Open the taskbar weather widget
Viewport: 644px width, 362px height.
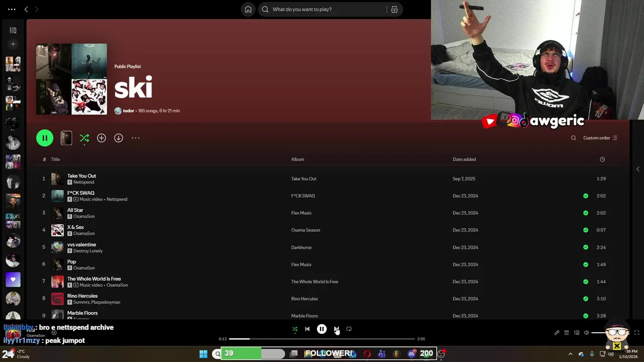[x=17, y=354]
